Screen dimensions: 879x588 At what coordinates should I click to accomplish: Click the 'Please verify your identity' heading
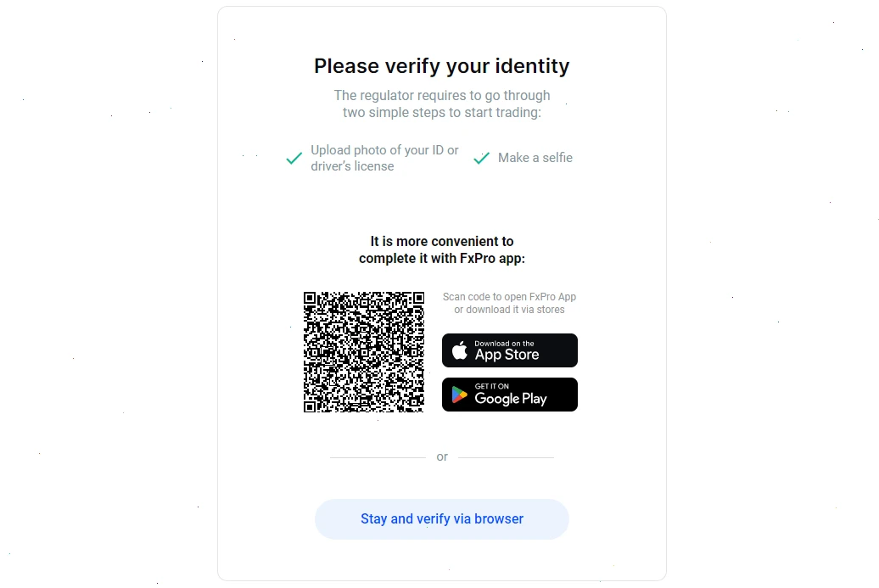[441, 66]
